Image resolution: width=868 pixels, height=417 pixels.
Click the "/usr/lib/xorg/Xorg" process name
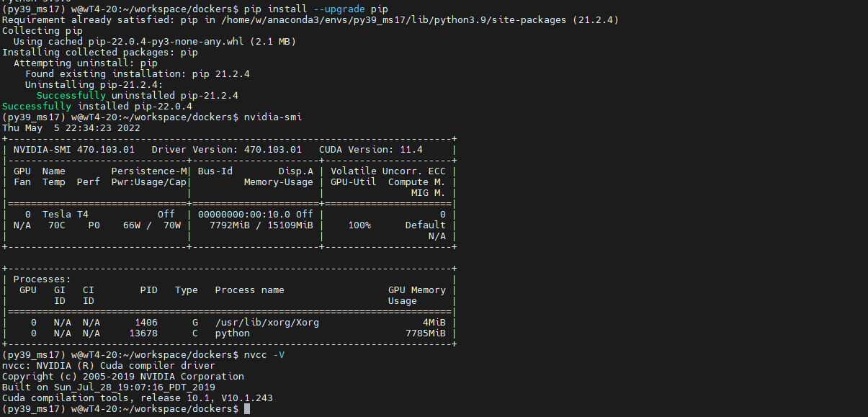tap(267, 323)
